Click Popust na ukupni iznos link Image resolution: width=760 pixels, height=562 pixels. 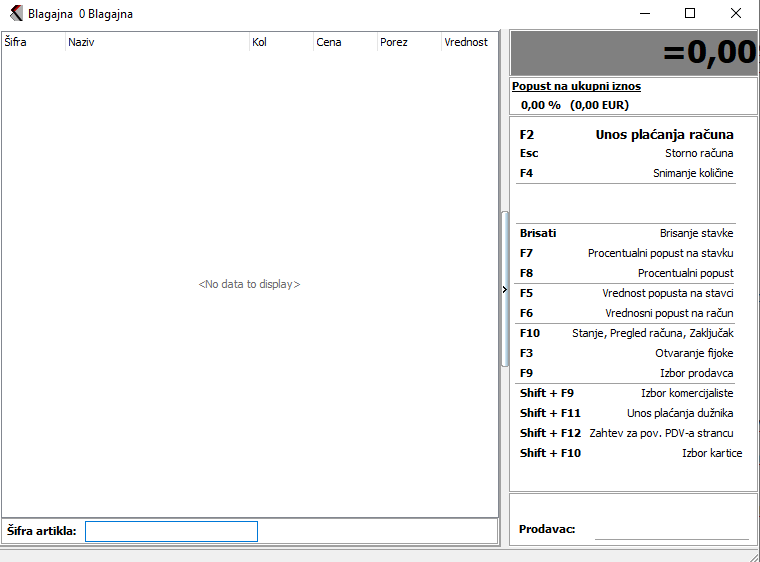pos(576,86)
